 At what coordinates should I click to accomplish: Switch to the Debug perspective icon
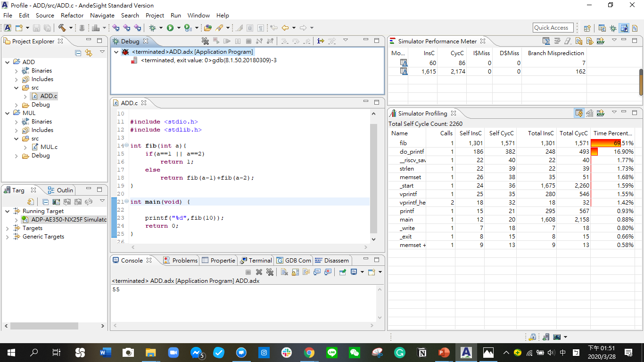(x=613, y=28)
